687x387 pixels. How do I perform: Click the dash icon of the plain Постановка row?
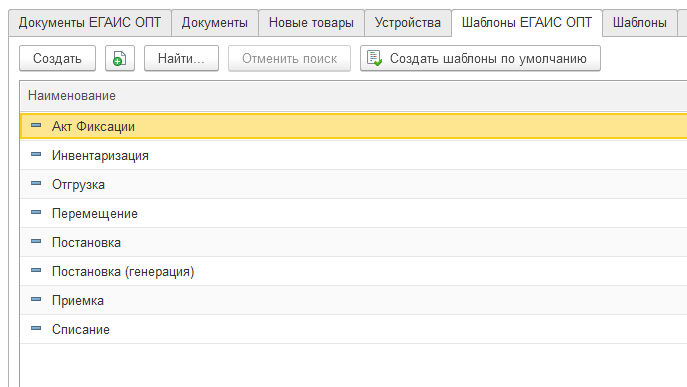(x=36, y=241)
